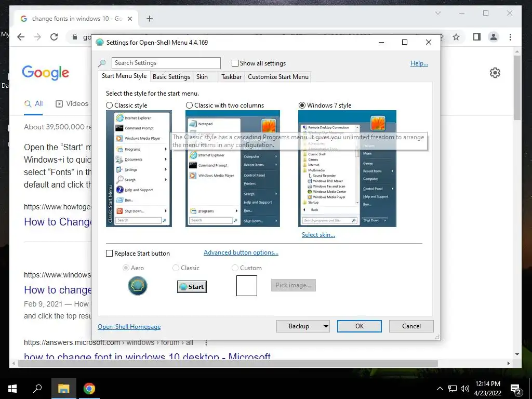Image resolution: width=532 pixels, height=399 pixels.
Task: Select Classic with two columns option
Action: tap(189, 105)
